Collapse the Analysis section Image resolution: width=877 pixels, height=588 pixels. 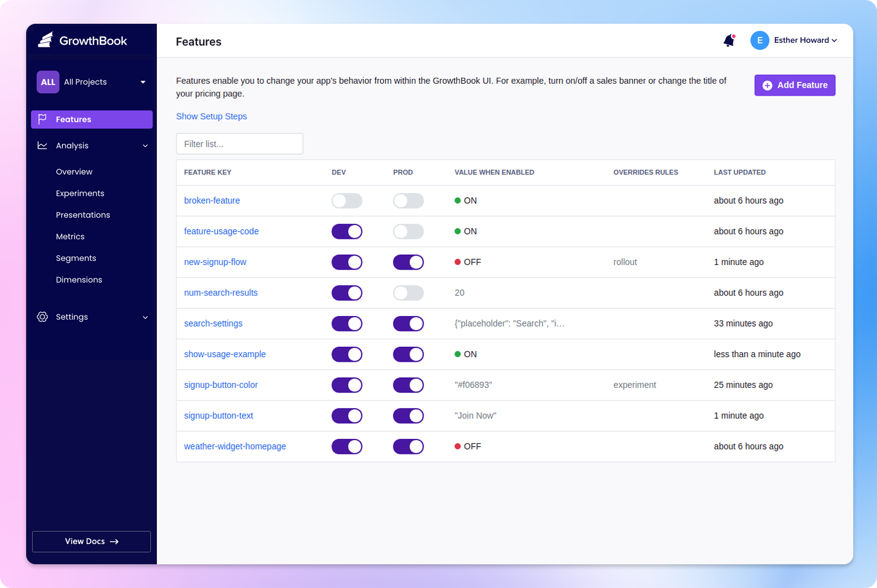(x=145, y=145)
